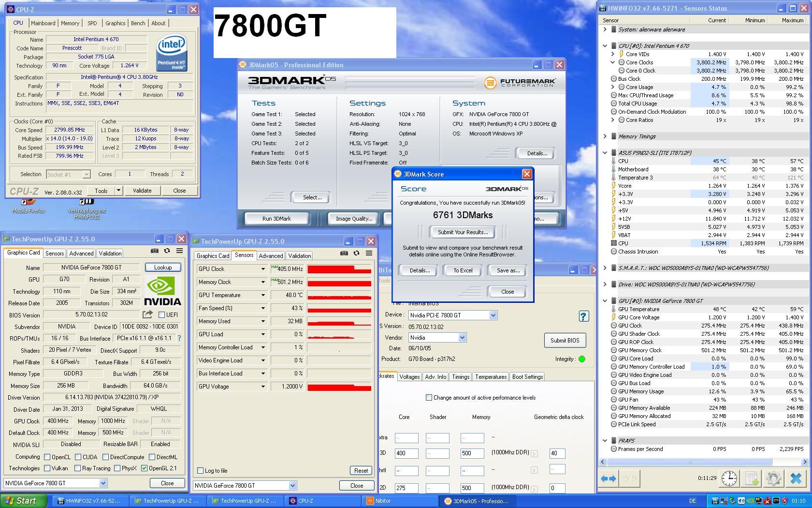This screenshot has width=812, height=508.
Task: Click the Lookup button in GPU-Z
Action: click(163, 268)
